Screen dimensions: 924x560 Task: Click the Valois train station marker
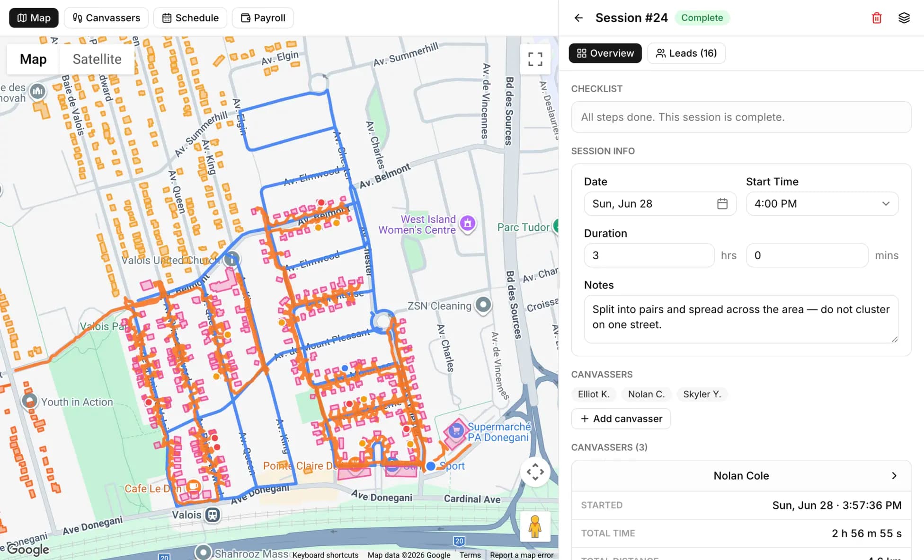coord(213,515)
